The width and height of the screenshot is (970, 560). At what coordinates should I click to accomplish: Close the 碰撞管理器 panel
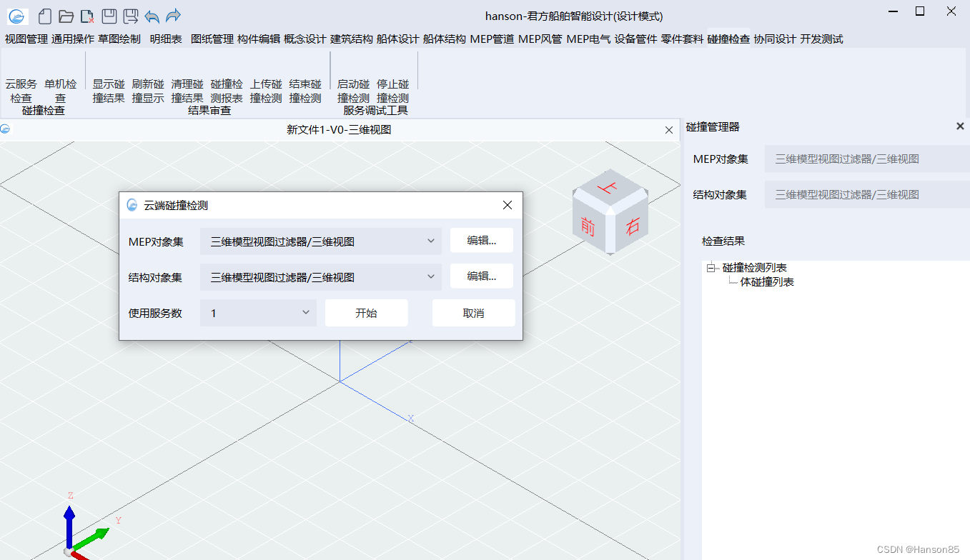pos(960,126)
